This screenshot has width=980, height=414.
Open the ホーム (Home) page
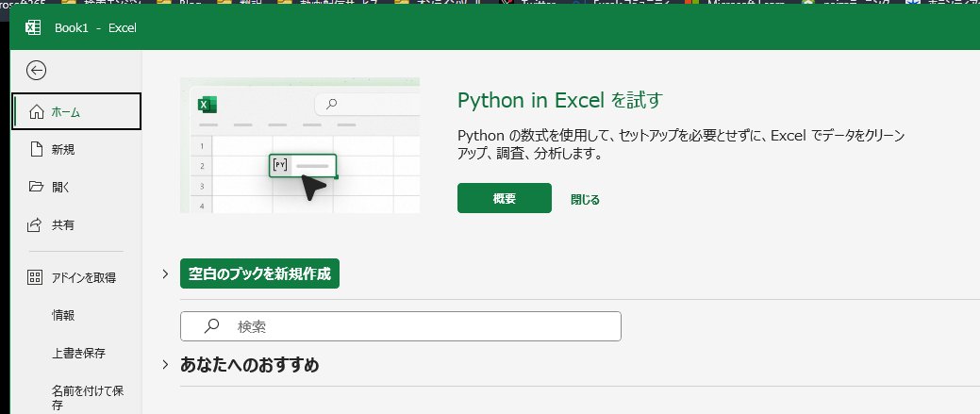click(76, 112)
